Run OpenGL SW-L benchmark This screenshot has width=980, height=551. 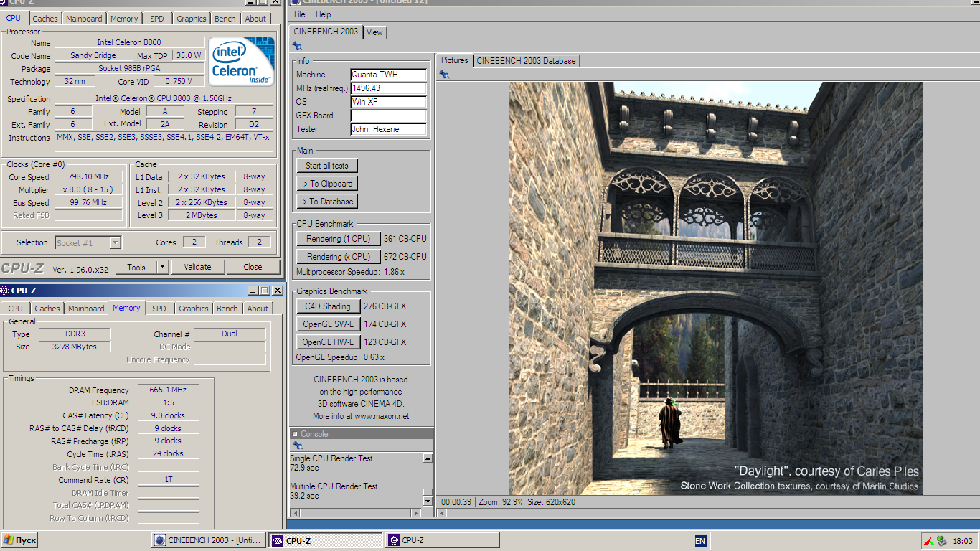click(x=328, y=324)
